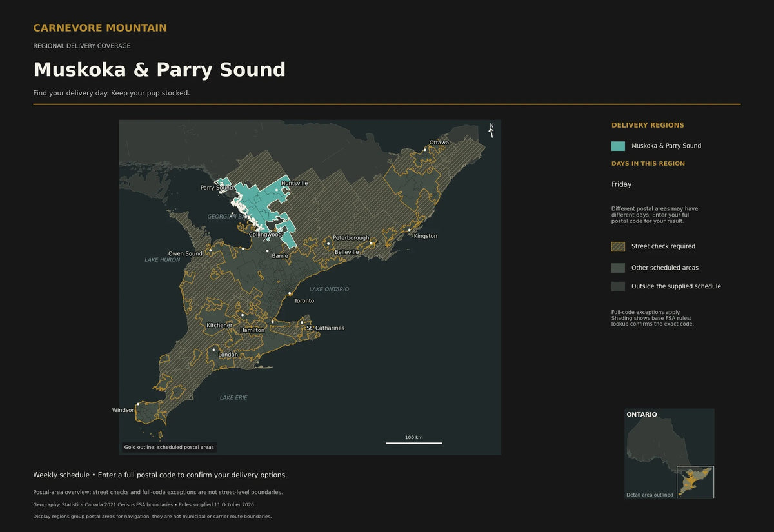This screenshot has width=774, height=532.
Task: Click the Muskoka & Parry Sound heading
Action: tap(159, 70)
